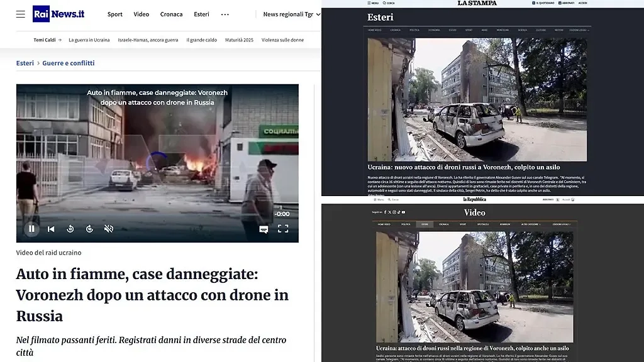The height and width of the screenshot is (362, 644).
Task: Click the Guerre e conflitti breadcrumb
Action: coord(69,63)
